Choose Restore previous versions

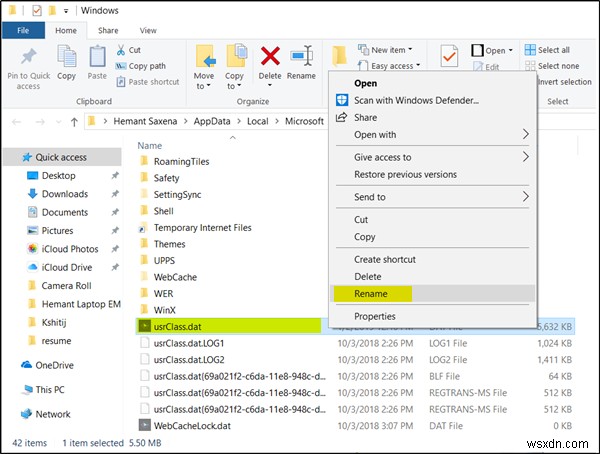[x=433, y=175]
